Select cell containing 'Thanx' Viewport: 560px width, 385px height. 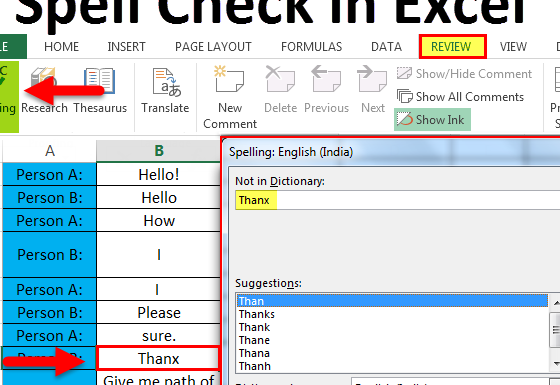[x=159, y=358]
